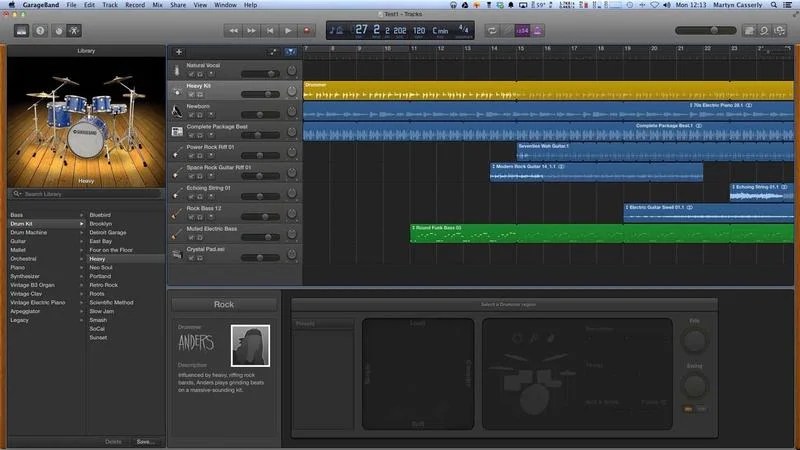
Task: Click the Rock genre button
Action: [x=224, y=305]
